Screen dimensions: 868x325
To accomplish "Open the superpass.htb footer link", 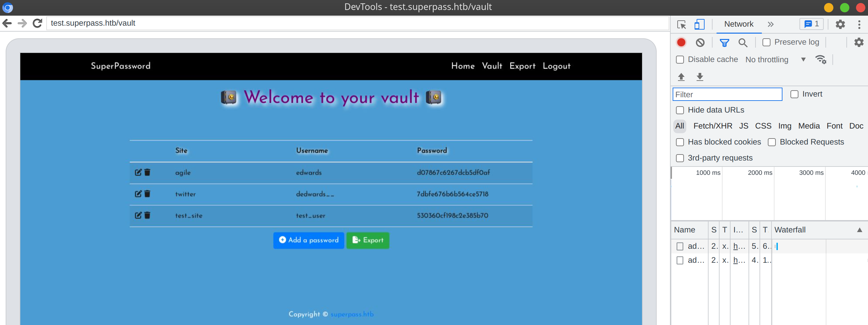I will click(x=352, y=314).
